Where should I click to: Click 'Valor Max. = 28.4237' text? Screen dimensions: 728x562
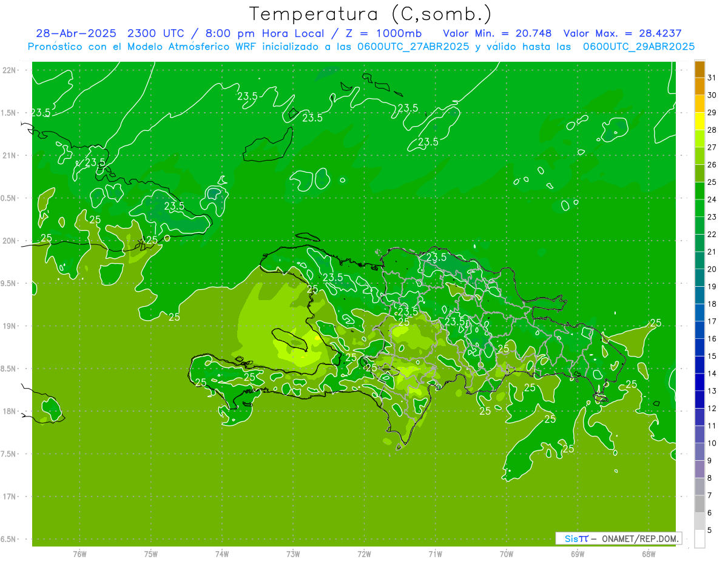click(623, 33)
